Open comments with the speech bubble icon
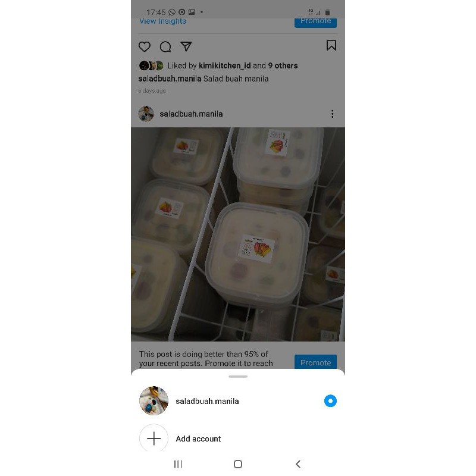 click(x=165, y=46)
